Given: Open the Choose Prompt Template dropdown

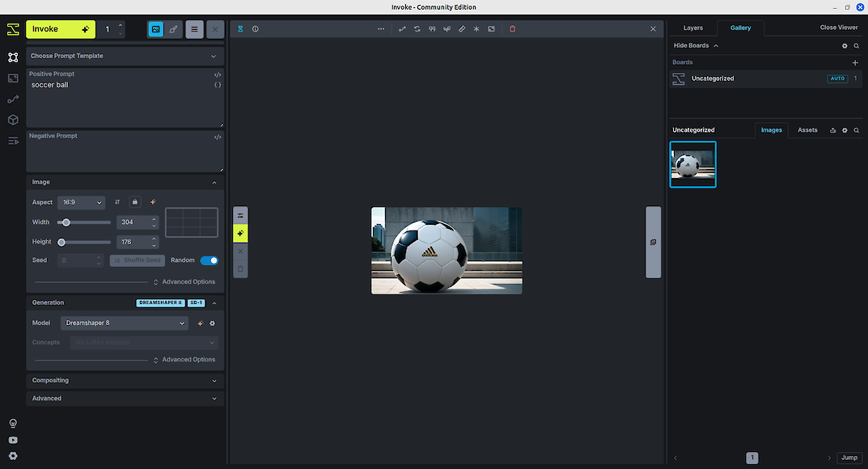Looking at the screenshot, I should tap(125, 56).
